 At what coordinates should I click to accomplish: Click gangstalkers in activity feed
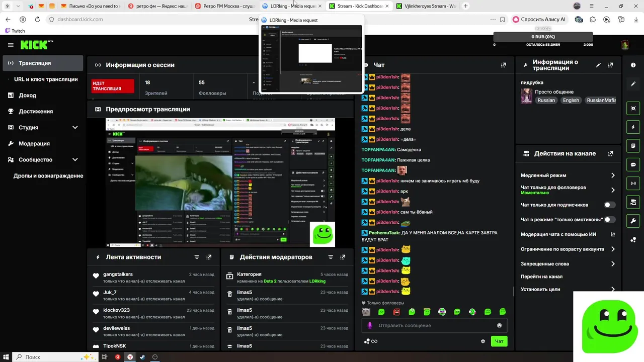pos(118,274)
